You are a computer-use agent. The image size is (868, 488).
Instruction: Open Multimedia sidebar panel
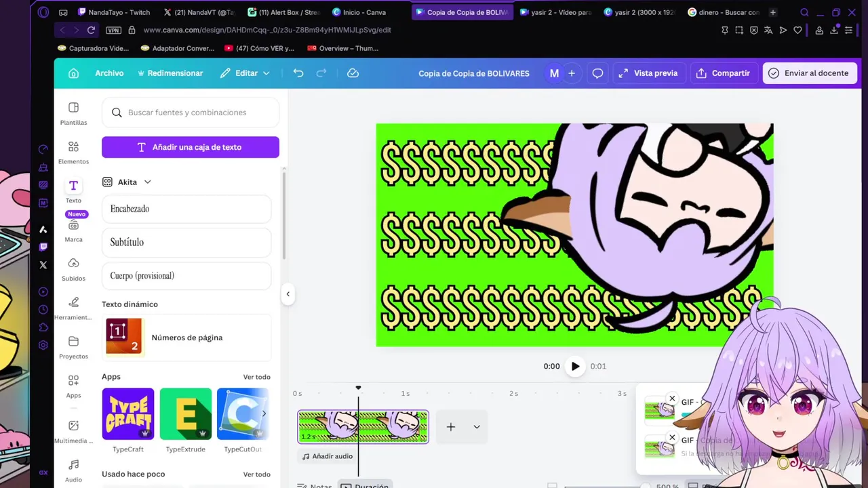pos(73,432)
